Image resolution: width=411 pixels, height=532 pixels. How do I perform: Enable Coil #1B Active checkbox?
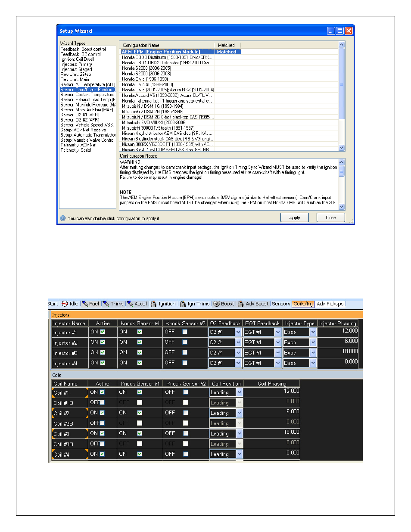tap(102, 402)
